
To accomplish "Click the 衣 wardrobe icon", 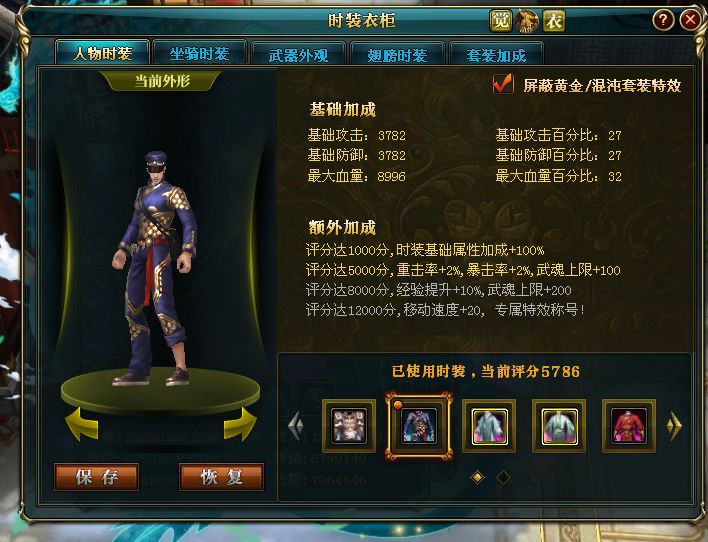I will pos(554,21).
